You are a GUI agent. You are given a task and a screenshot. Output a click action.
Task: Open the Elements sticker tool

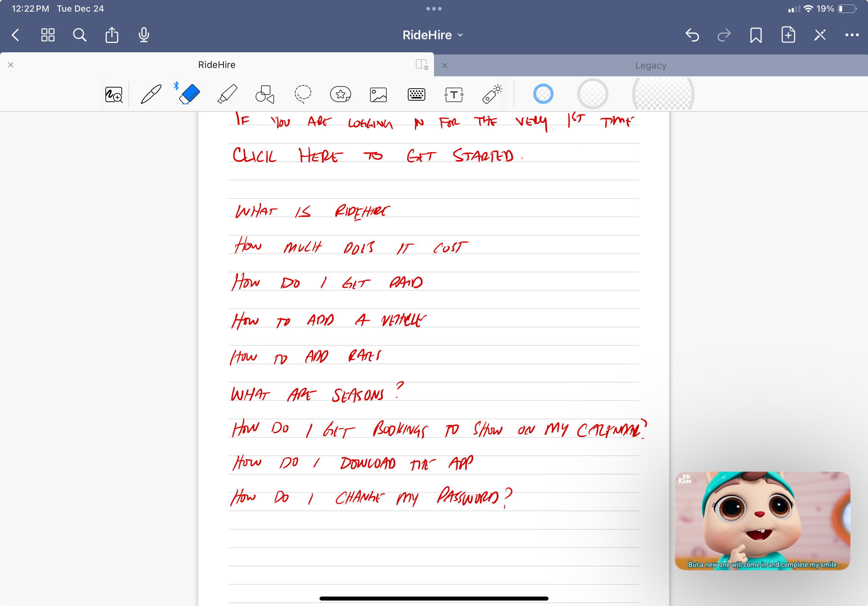click(340, 94)
